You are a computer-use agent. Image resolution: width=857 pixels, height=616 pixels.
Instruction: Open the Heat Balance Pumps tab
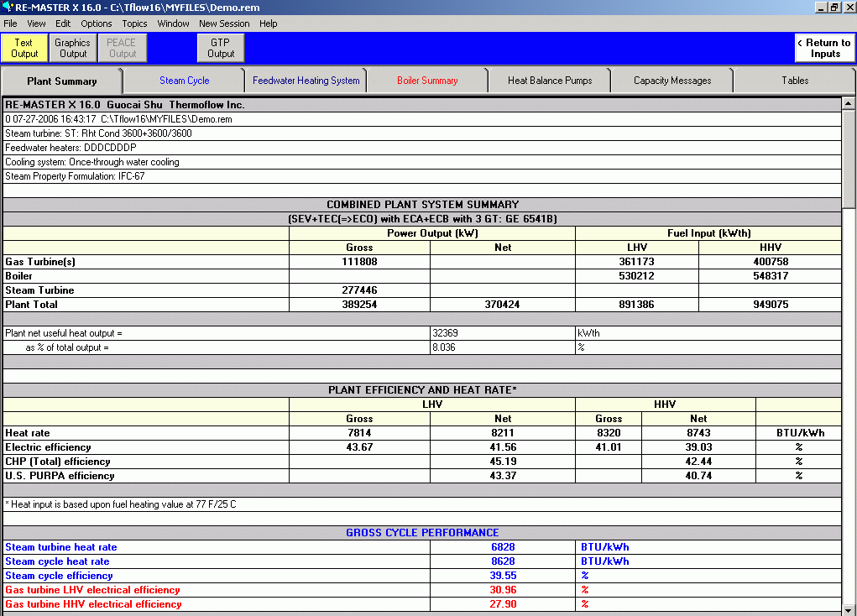550,81
